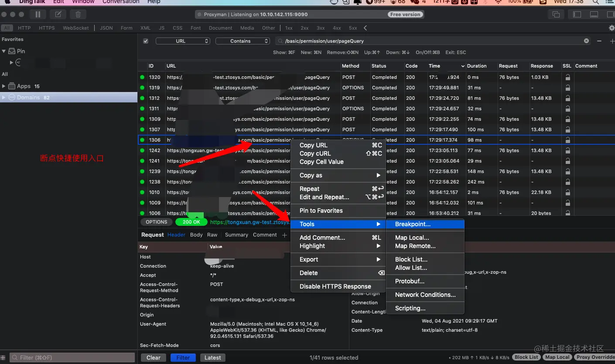Switch to the request Body tab
The height and width of the screenshot is (364, 615).
[x=196, y=235]
